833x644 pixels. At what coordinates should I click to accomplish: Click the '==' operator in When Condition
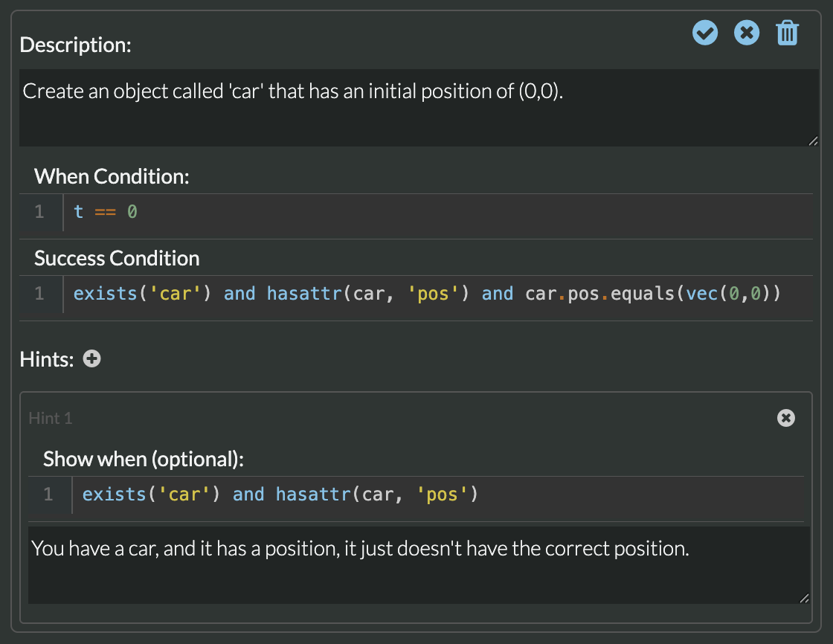point(105,213)
